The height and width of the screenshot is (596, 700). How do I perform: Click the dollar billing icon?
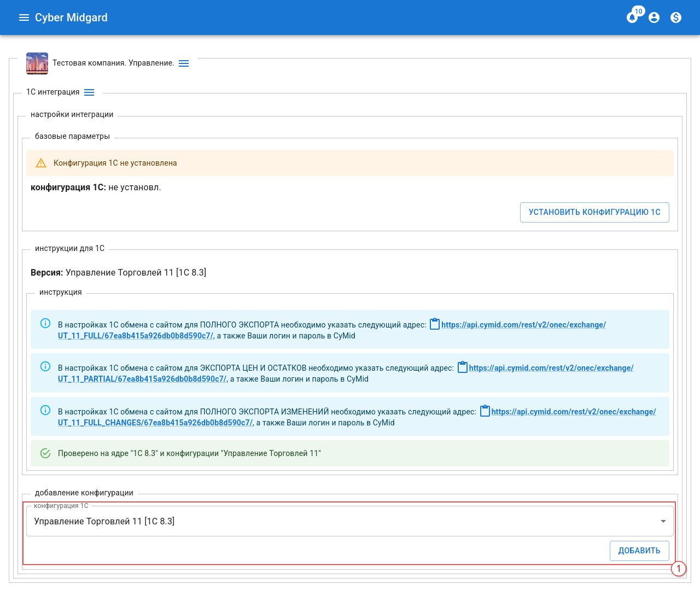tap(676, 17)
